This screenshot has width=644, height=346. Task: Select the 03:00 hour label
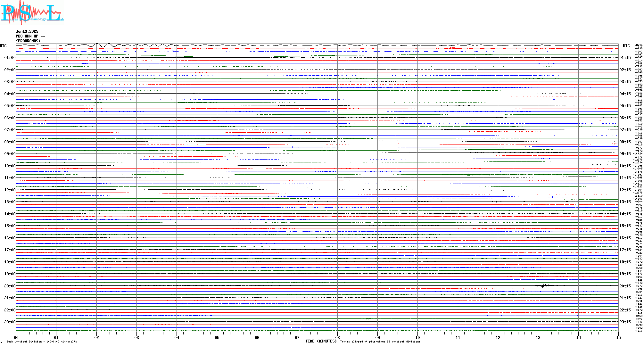(x=10, y=82)
